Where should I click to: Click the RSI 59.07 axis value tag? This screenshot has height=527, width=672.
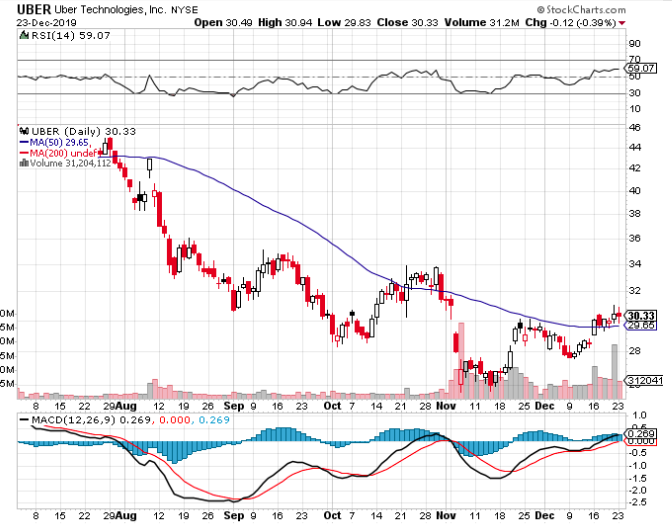(x=640, y=68)
